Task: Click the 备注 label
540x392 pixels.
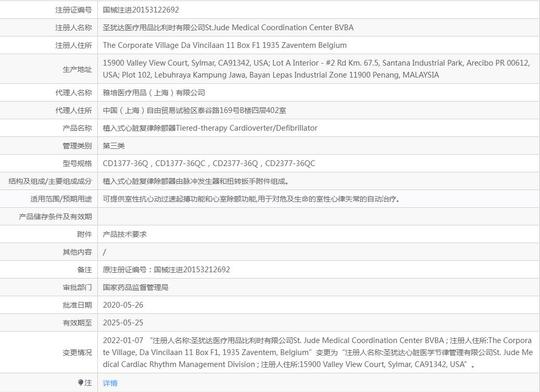Action: tap(84, 270)
